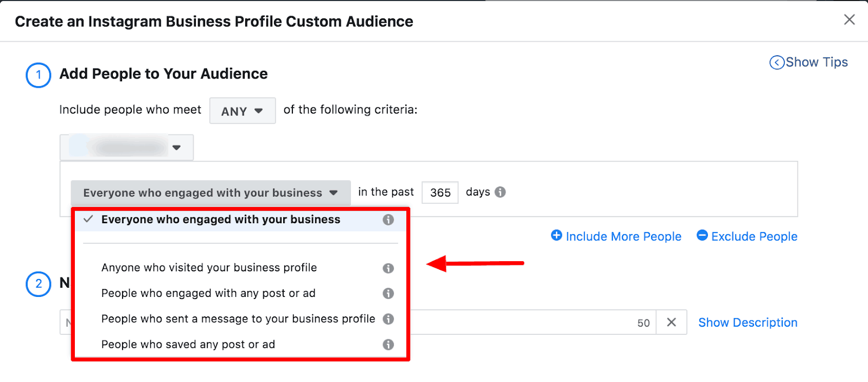Info icon for saved any post option
Image resolution: width=868 pixels, height=382 pixels.
388,345
